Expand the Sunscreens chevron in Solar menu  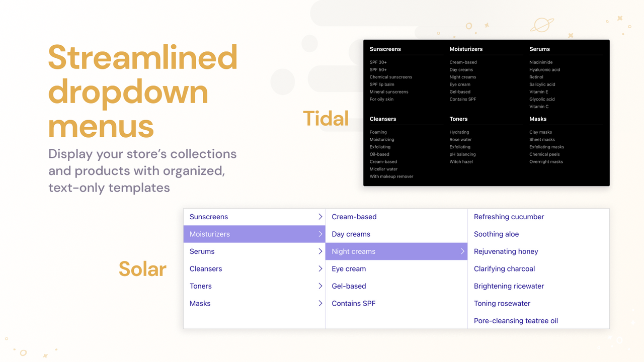[x=320, y=217]
